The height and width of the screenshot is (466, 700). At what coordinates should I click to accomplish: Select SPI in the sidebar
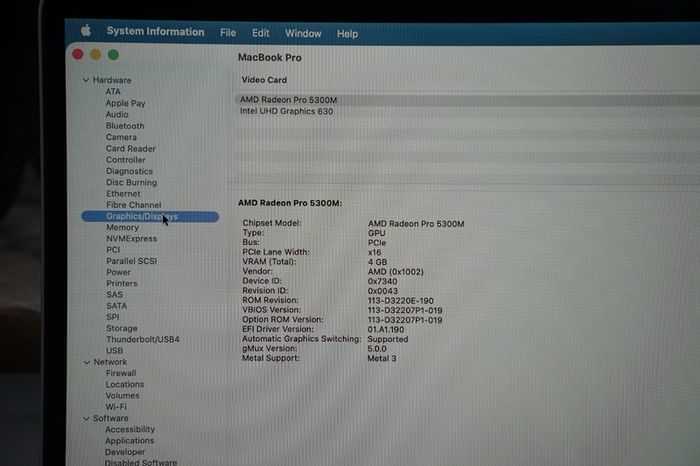coord(112,317)
